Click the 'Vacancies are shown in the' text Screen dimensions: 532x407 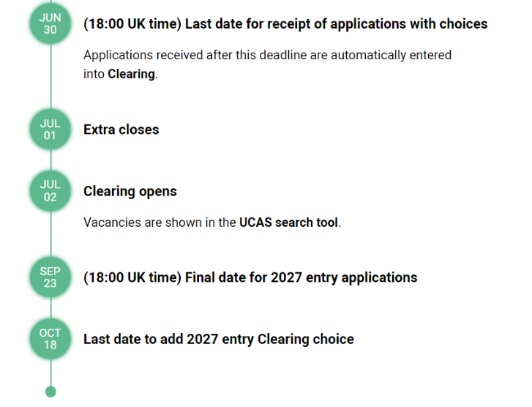click(x=160, y=223)
